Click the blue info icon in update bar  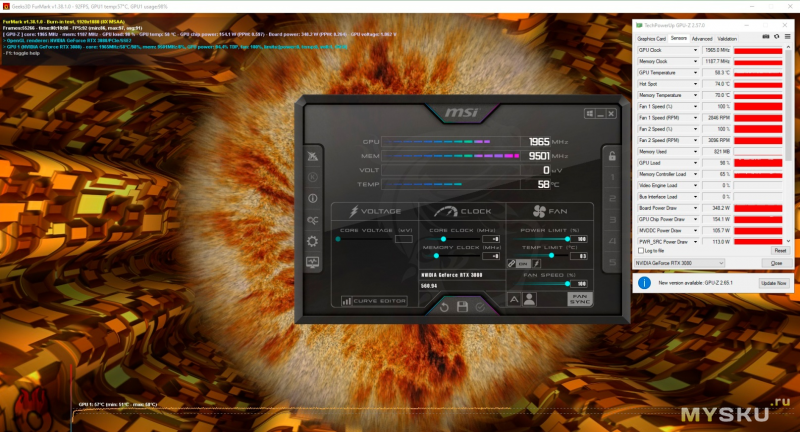pos(644,283)
